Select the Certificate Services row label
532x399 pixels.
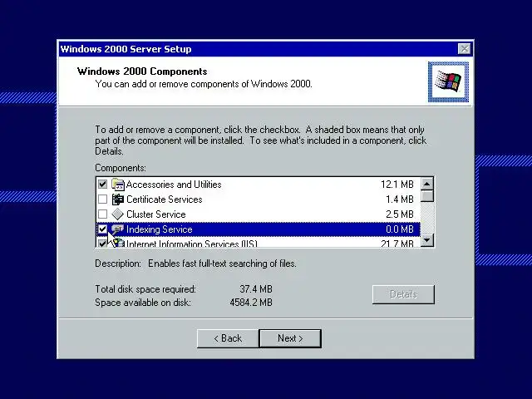coord(165,199)
